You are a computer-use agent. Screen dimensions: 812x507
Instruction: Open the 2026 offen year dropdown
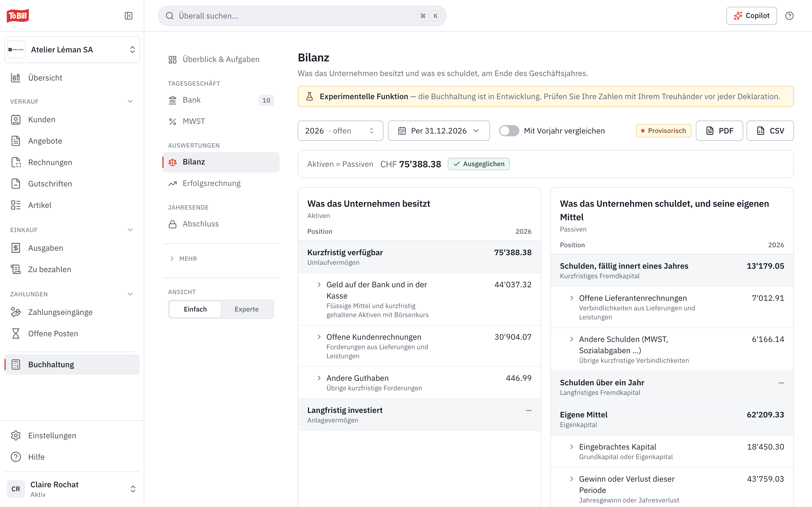coord(340,131)
